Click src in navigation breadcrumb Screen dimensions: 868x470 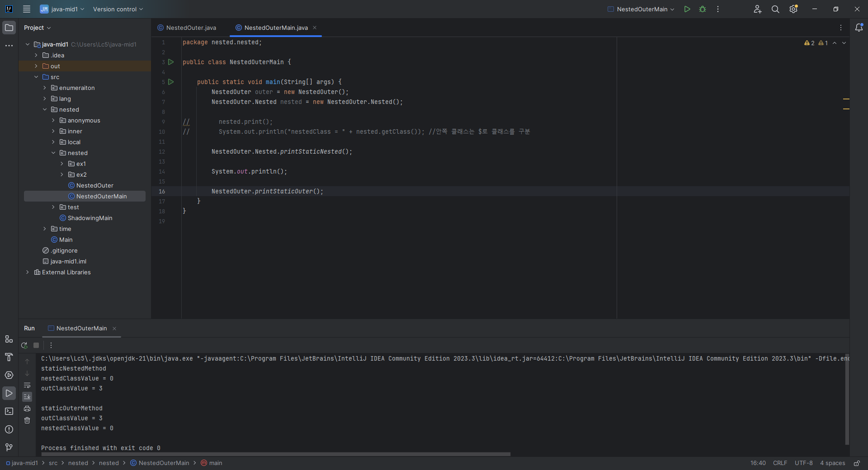point(53,463)
